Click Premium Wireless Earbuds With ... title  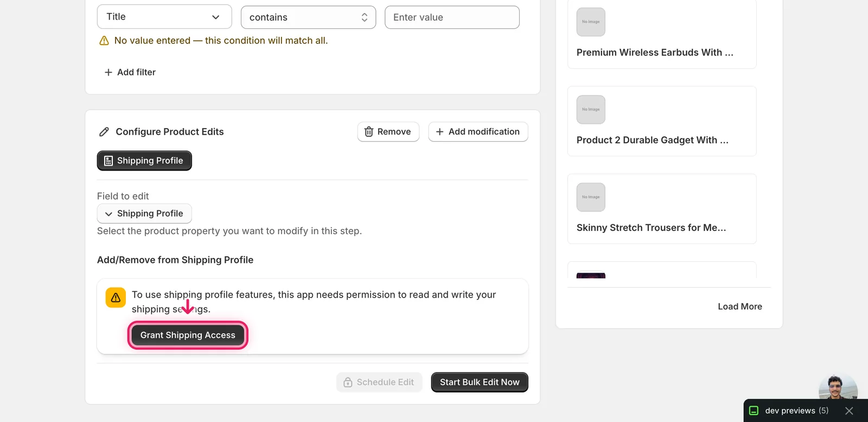click(x=655, y=53)
